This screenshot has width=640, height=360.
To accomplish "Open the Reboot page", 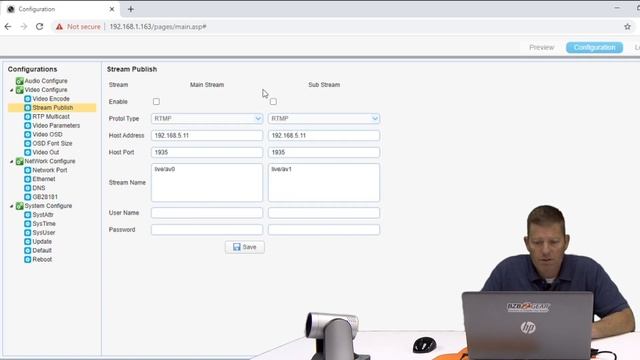I will click(x=42, y=260).
